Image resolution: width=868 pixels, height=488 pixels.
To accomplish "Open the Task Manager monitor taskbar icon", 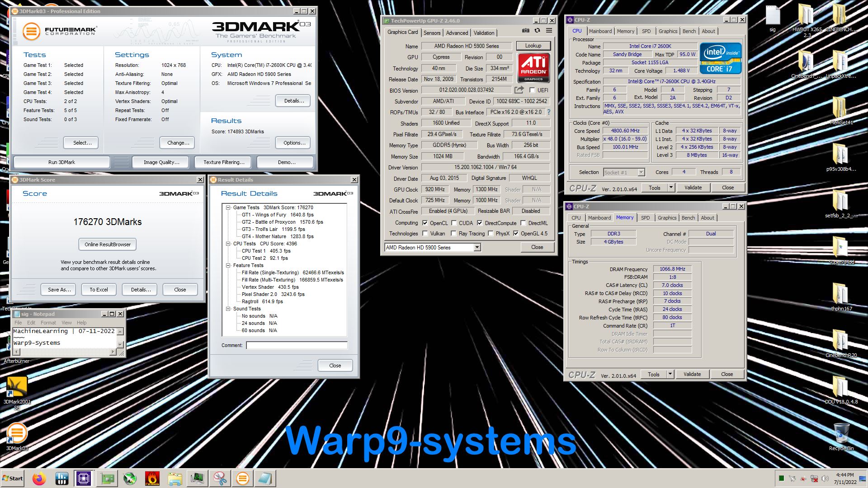I will (x=198, y=479).
